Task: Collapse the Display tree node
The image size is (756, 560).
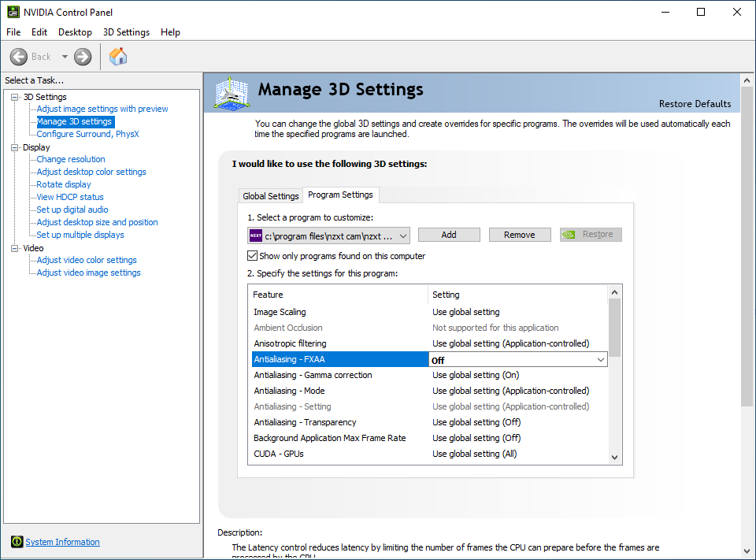Action: 14,147
